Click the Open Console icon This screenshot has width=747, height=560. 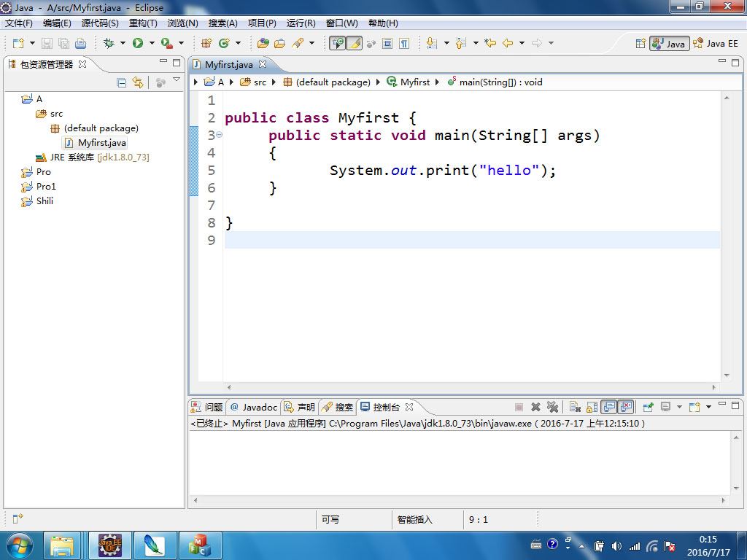pyautogui.click(x=694, y=407)
